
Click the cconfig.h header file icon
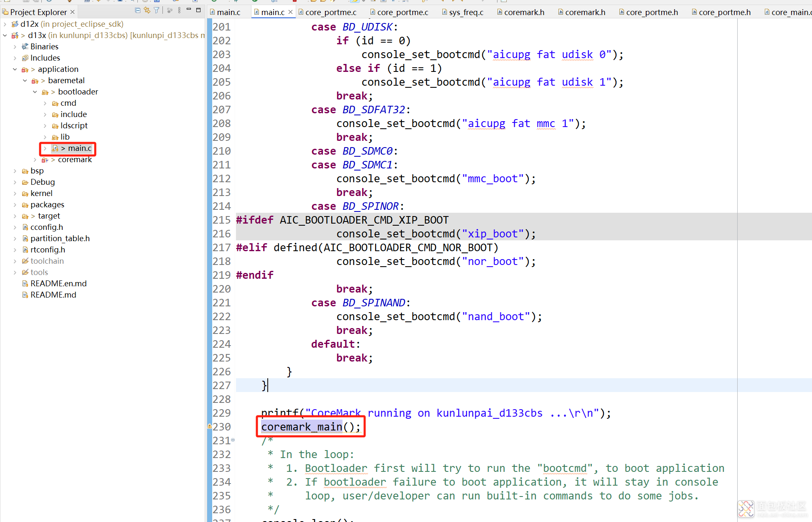point(25,227)
